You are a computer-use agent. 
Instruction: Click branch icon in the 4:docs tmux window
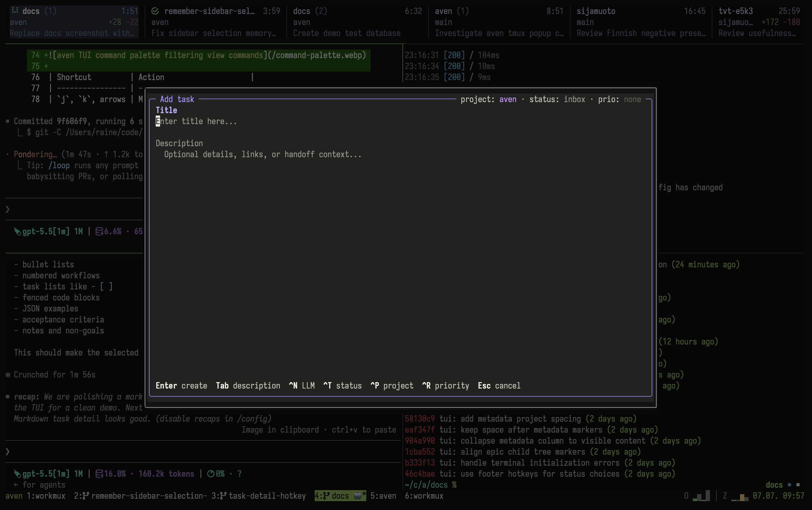click(327, 496)
